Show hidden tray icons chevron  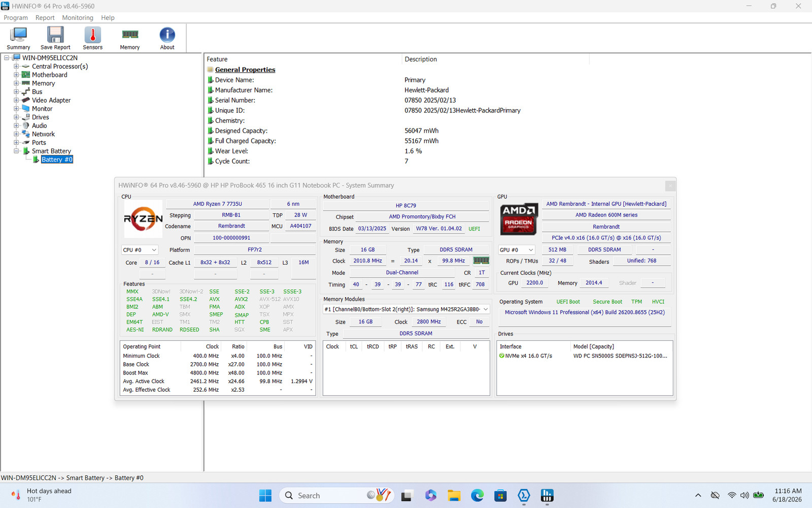[x=698, y=495]
